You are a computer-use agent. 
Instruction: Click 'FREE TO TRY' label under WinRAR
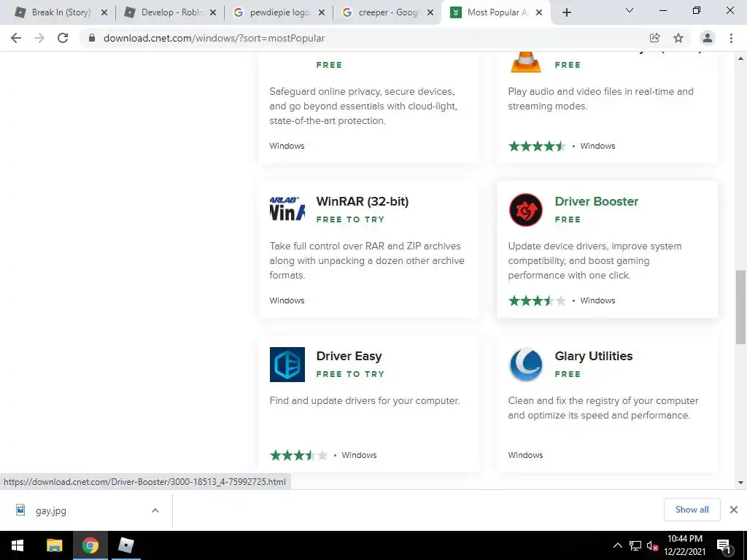click(x=350, y=219)
